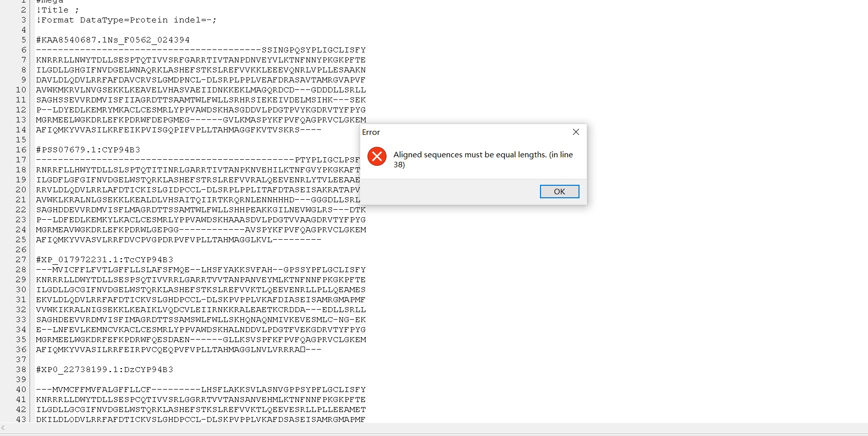The width and height of the screenshot is (868, 436).
Task: Click the Error dialog title bar
Action: pyautogui.click(x=465, y=132)
